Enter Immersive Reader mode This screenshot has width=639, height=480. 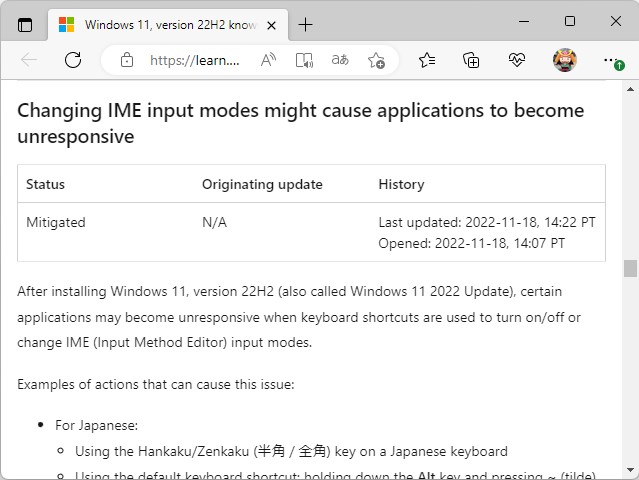pyautogui.click(x=304, y=60)
